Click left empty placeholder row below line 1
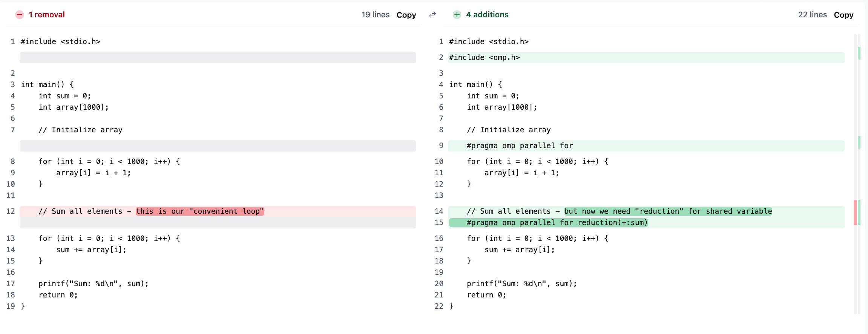The width and height of the screenshot is (868, 334). point(218,58)
